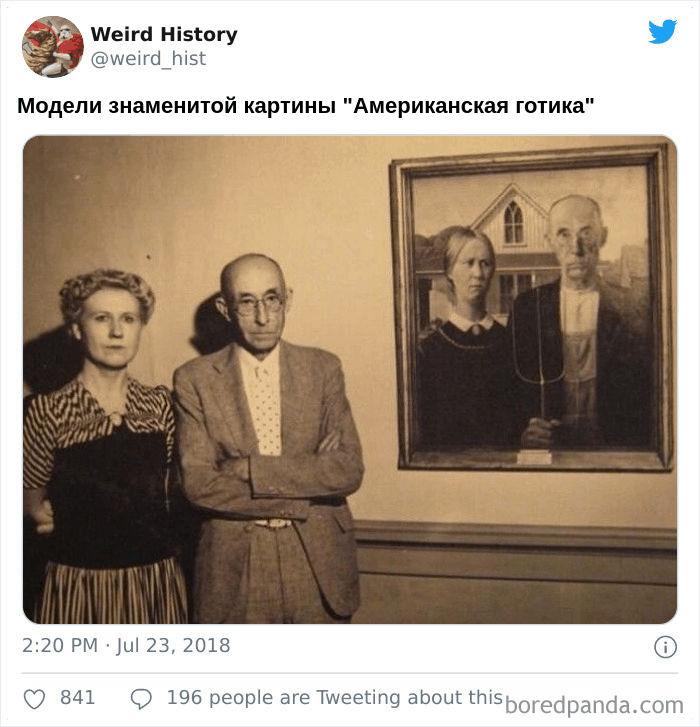The image size is (700, 727).
Task: Click the Gothic window in the painting
Action: (513, 222)
